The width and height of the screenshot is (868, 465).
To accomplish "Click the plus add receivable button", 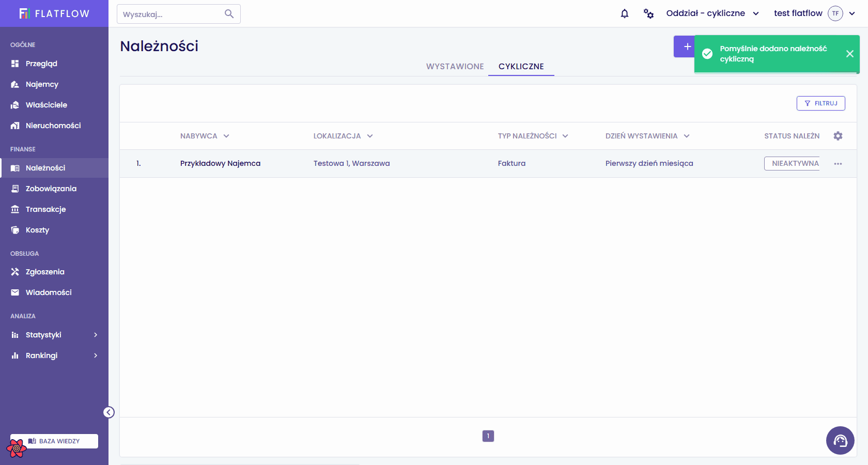I will pos(685,47).
